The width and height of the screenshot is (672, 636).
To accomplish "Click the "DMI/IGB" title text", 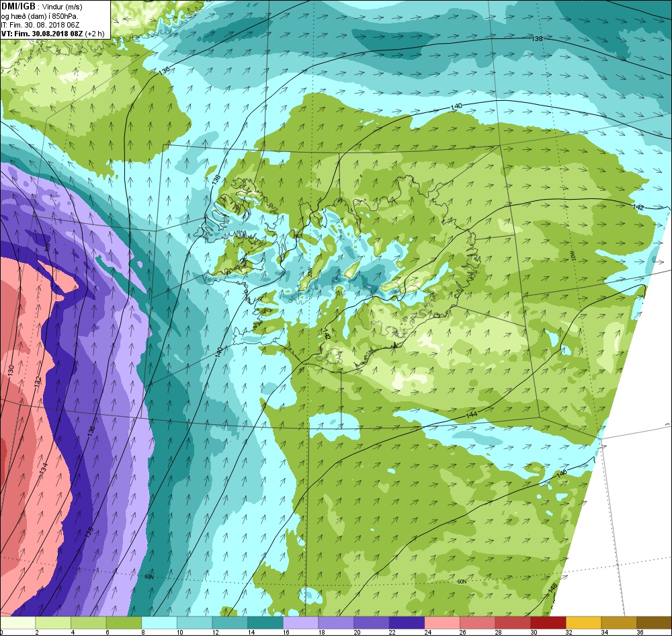I will (x=18, y=6).
